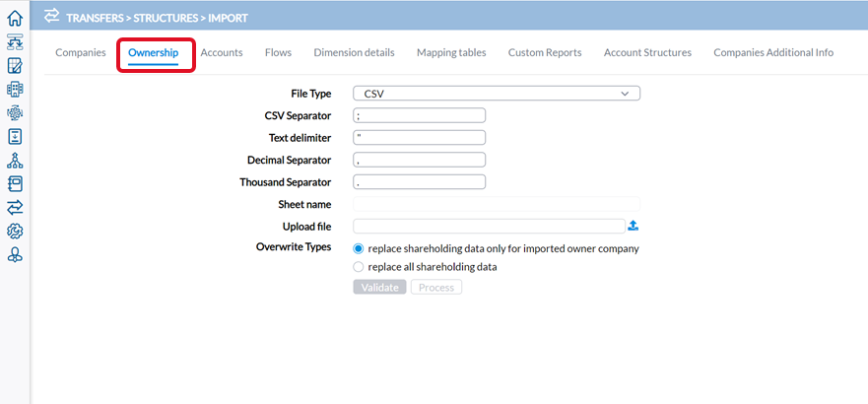
Task: Switch to the Flows tab
Action: coord(279,52)
